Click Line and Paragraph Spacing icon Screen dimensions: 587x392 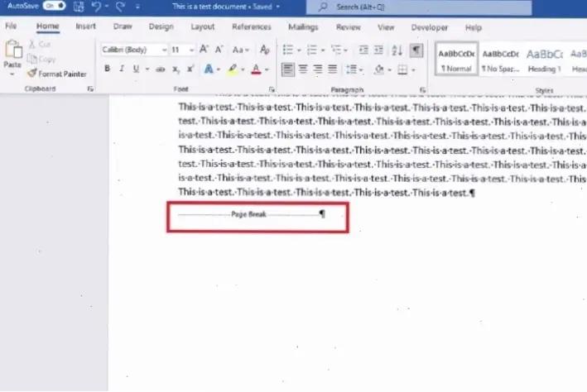[351, 69]
